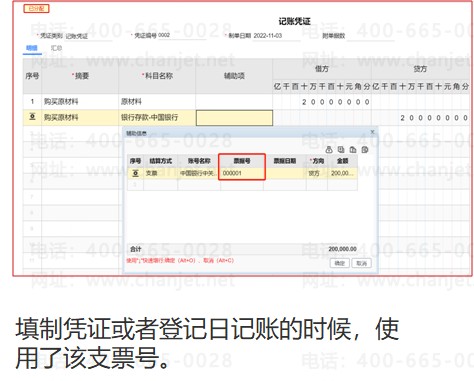
Task: Click the 摘要 column header
Action: coord(80,76)
